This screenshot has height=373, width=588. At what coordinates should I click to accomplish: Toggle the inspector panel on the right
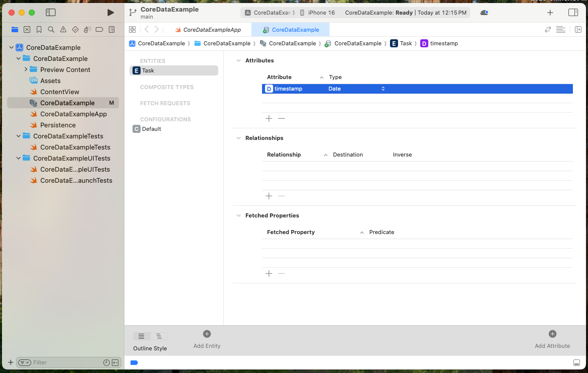click(573, 13)
